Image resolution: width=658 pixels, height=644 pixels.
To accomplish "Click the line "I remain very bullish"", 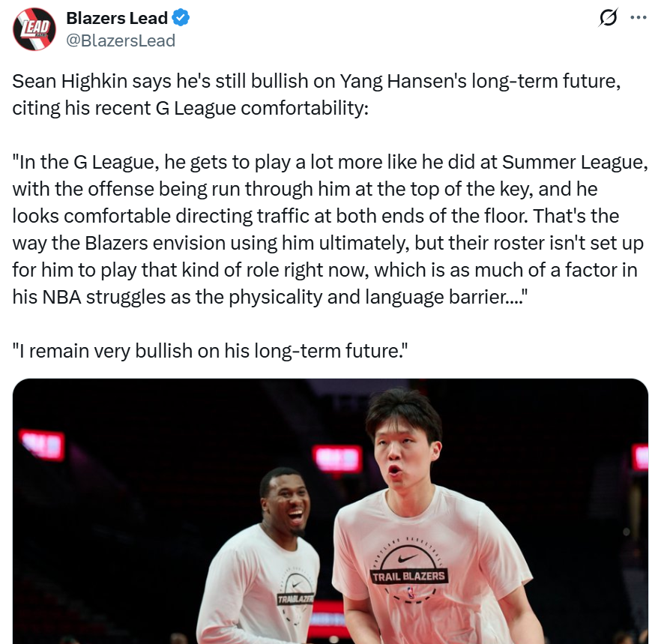I will point(211,351).
